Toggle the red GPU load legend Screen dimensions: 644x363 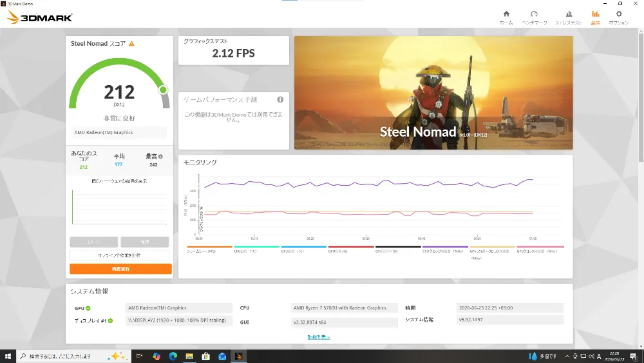351,249
